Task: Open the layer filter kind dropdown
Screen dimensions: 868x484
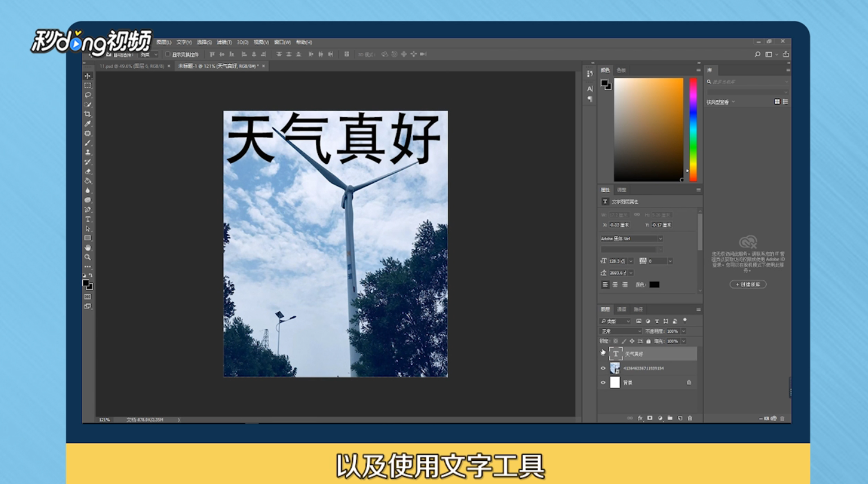Action: point(615,321)
